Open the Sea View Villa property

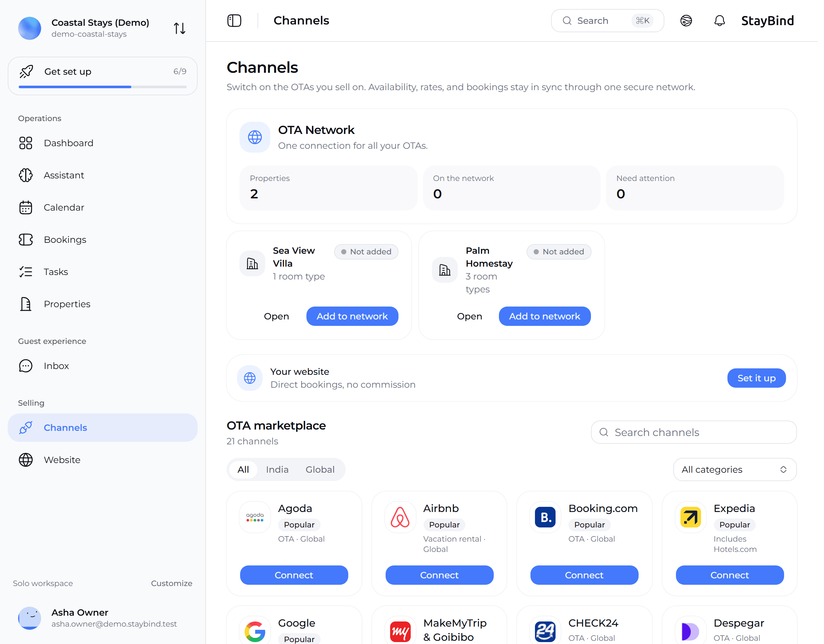(x=276, y=316)
